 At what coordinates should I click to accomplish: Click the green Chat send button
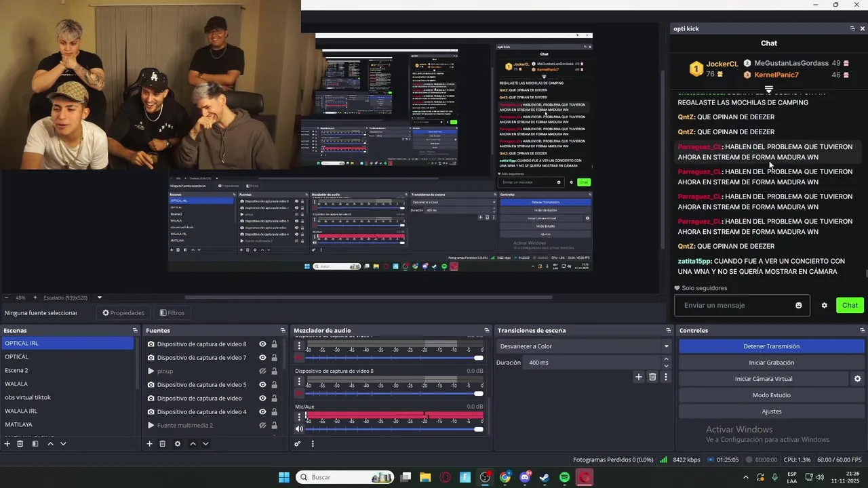[x=850, y=306]
